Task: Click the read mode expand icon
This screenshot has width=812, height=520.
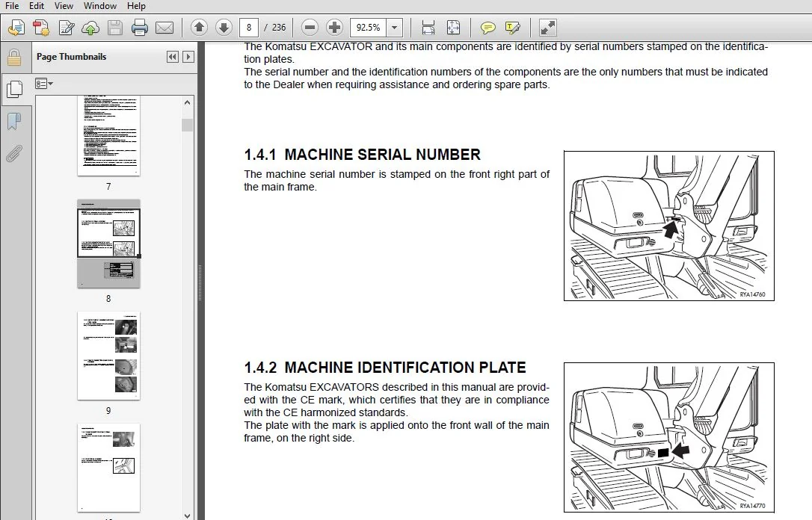Action: pyautogui.click(x=547, y=28)
